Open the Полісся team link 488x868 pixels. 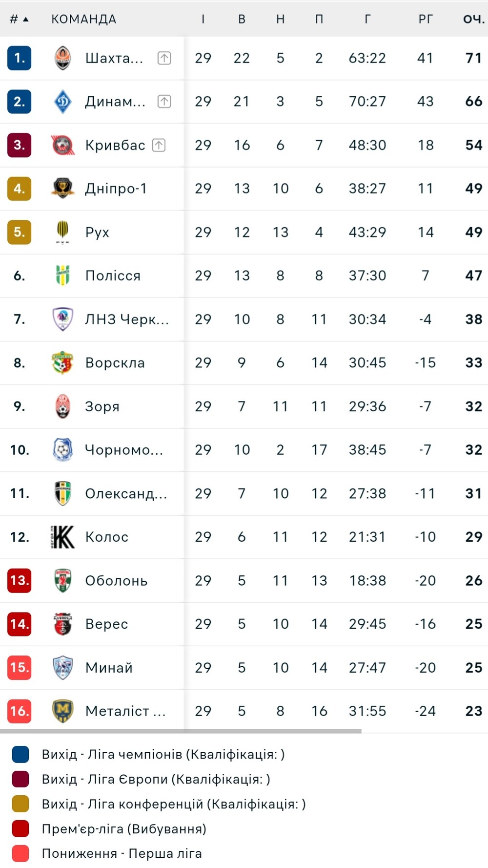113,275
